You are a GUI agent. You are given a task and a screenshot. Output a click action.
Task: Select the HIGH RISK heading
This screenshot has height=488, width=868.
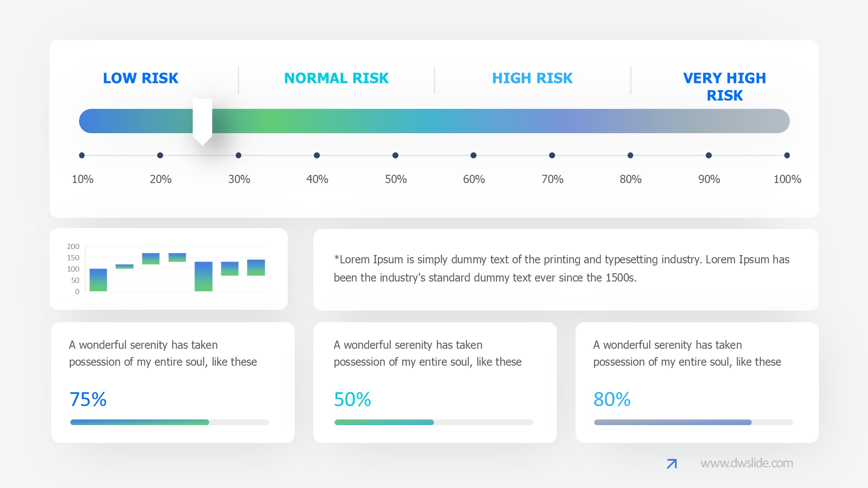pos(532,78)
